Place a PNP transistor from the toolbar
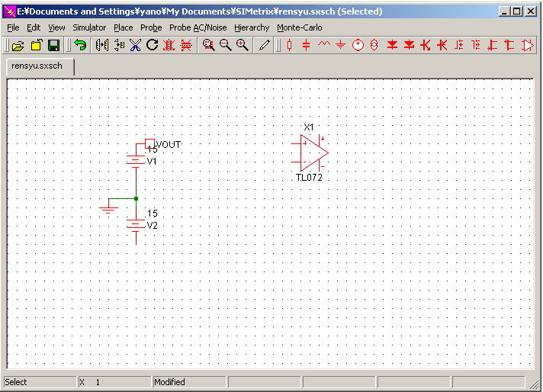The width and height of the screenshot is (543, 392). 442,45
